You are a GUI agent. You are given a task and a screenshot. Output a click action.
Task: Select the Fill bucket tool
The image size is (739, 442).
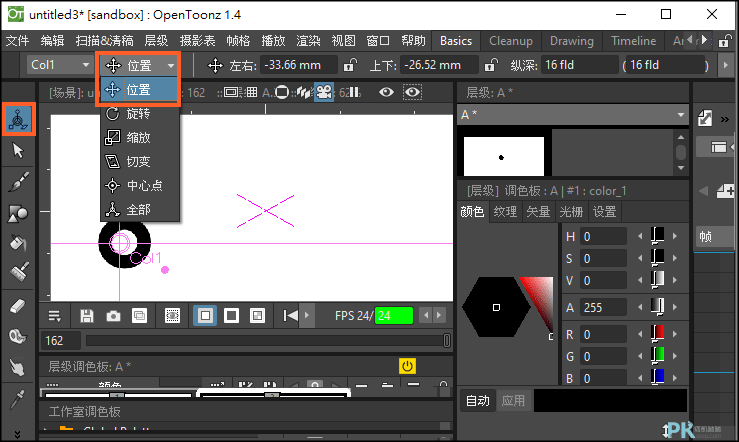click(18, 243)
